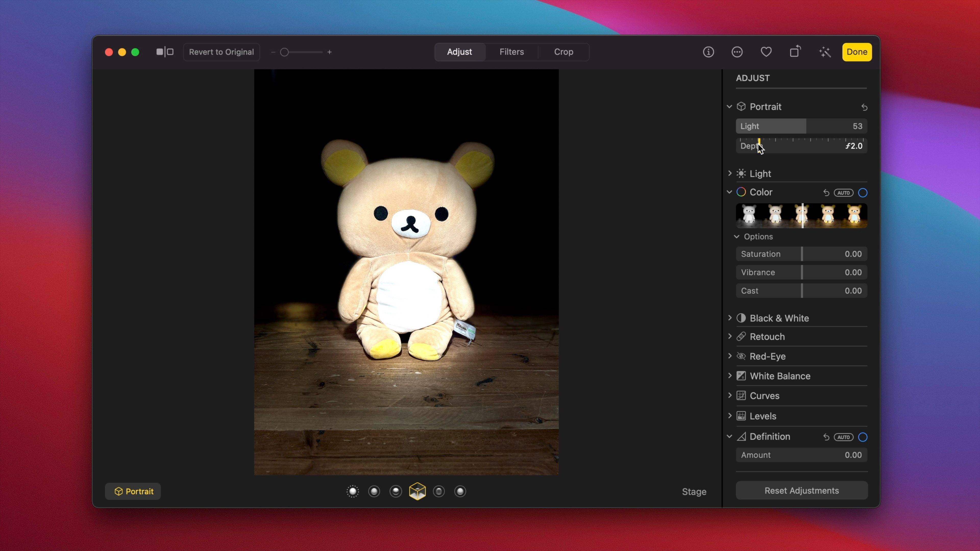The image size is (980, 551).
Task: Open the More options ellipsis menu
Action: coord(737,52)
